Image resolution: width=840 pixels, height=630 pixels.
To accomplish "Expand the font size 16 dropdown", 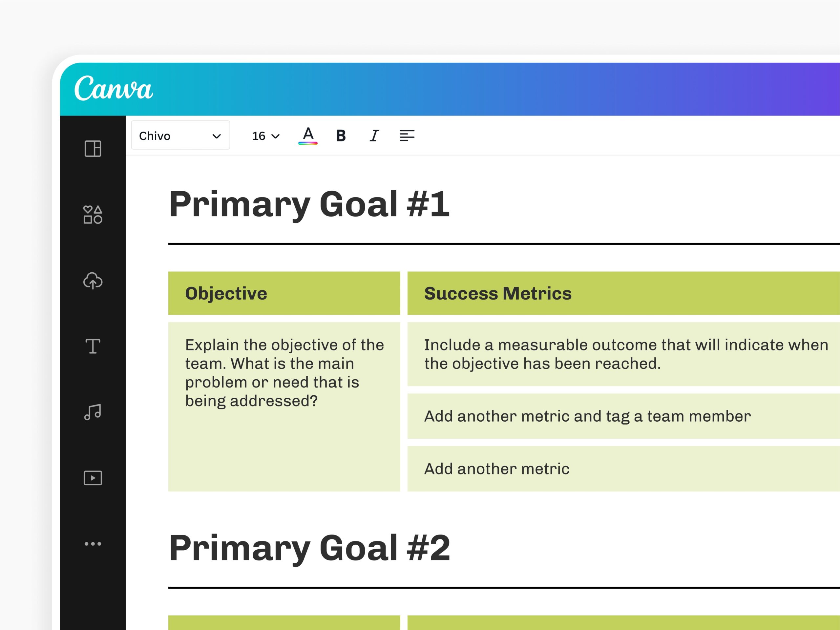I will tap(265, 136).
